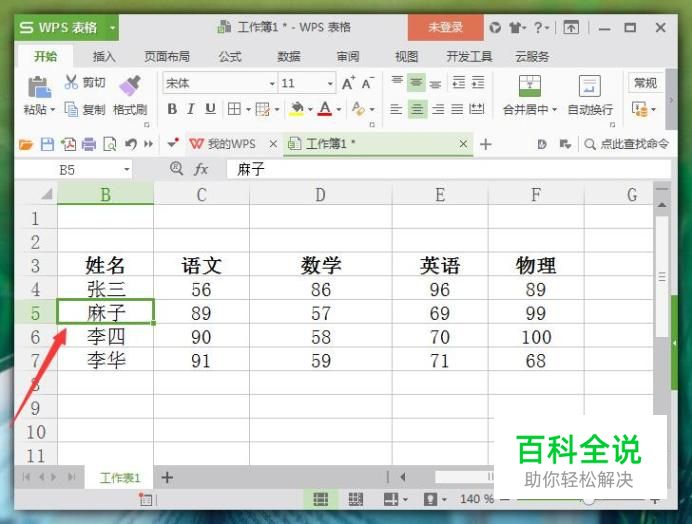Switch to the 数据 tab
The width and height of the screenshot is (692, 524).
coord(289,57)
